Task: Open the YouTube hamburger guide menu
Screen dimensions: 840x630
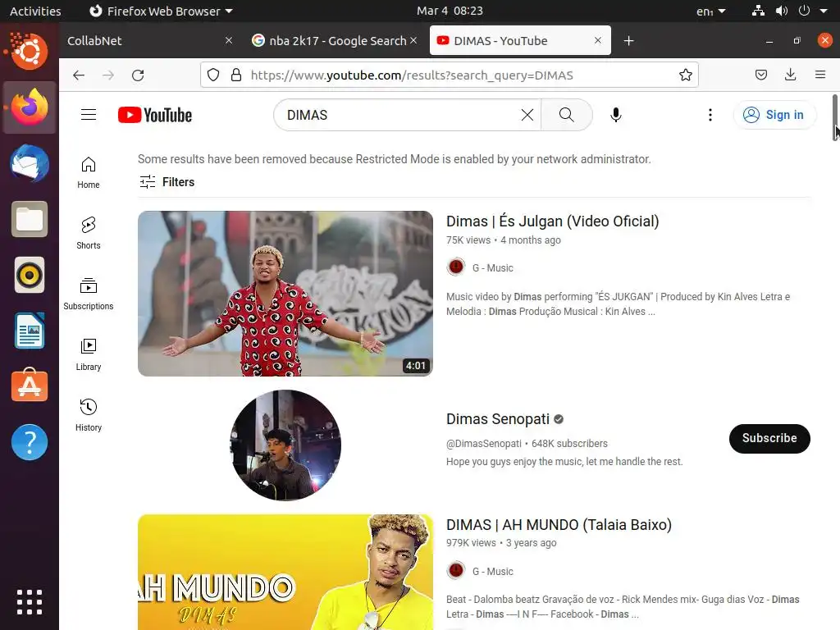Action: click(89, 115)
